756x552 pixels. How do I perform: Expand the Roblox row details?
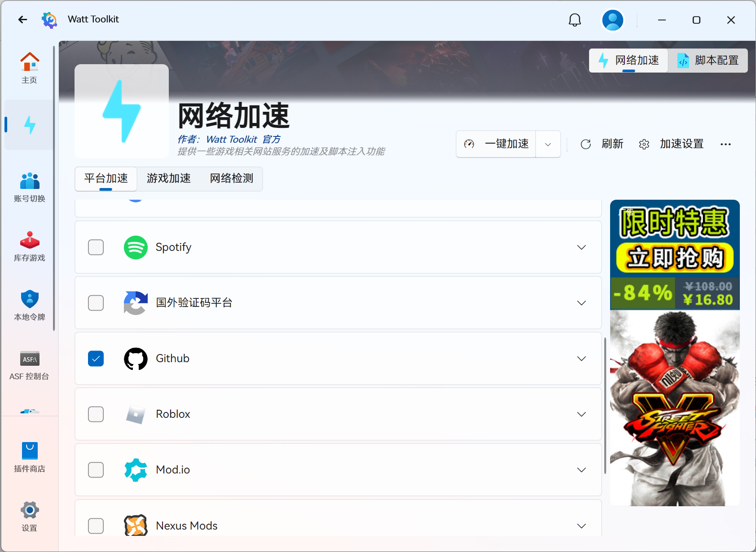pos(581,414)
